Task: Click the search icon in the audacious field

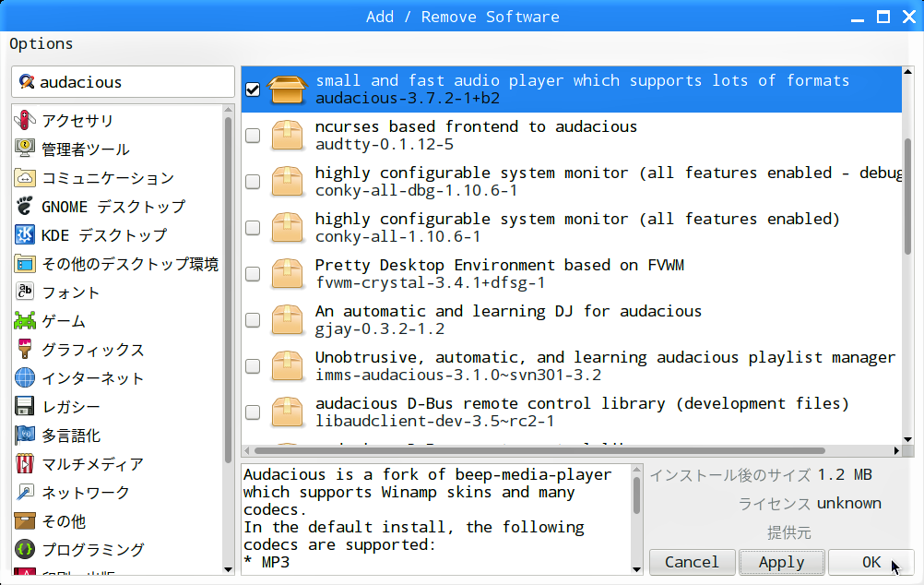Action: pyautogui.click(x=26, y=81)
